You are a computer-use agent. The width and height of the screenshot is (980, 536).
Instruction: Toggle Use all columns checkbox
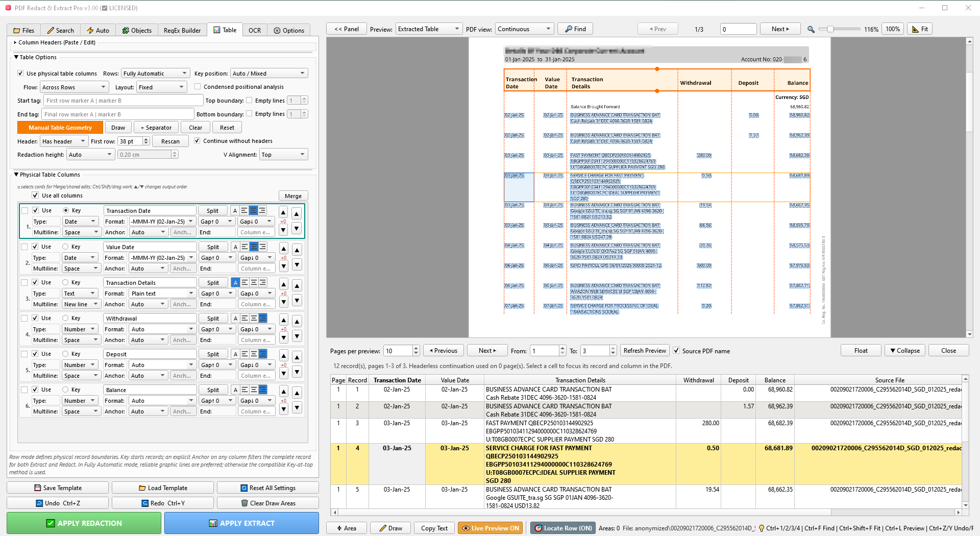tap(35, 196)
